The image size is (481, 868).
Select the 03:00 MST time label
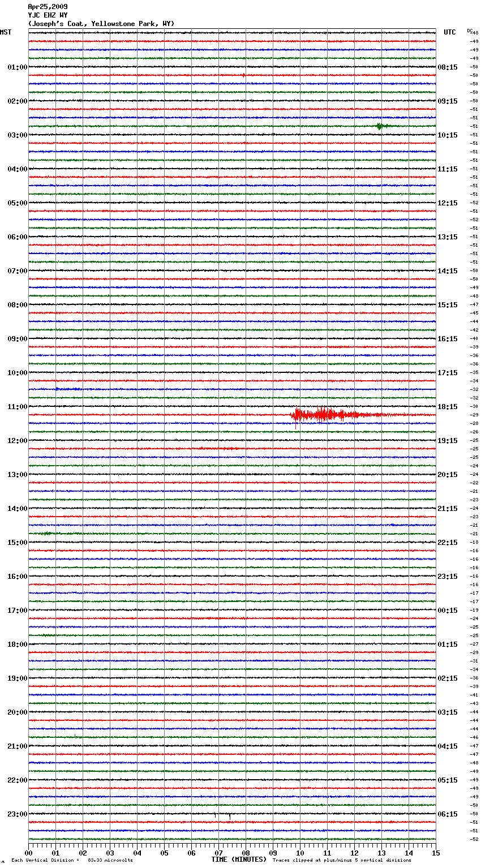click(x=18, y=135)
